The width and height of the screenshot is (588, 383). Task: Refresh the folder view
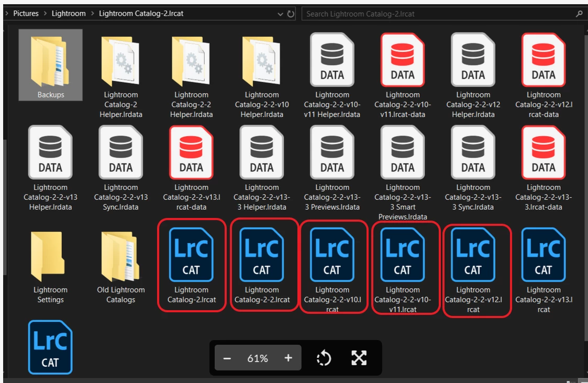[291, 14]
